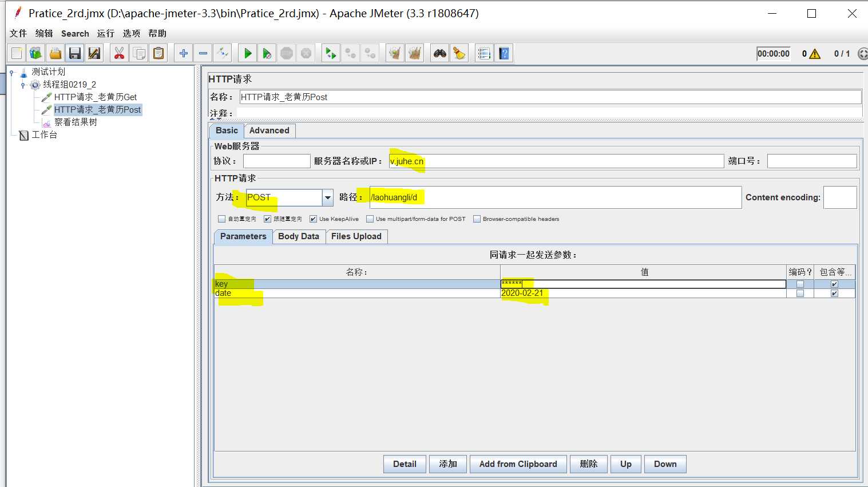Clear results with single broom icon
This screenshot has width=868, height=487.
(395, 53)
